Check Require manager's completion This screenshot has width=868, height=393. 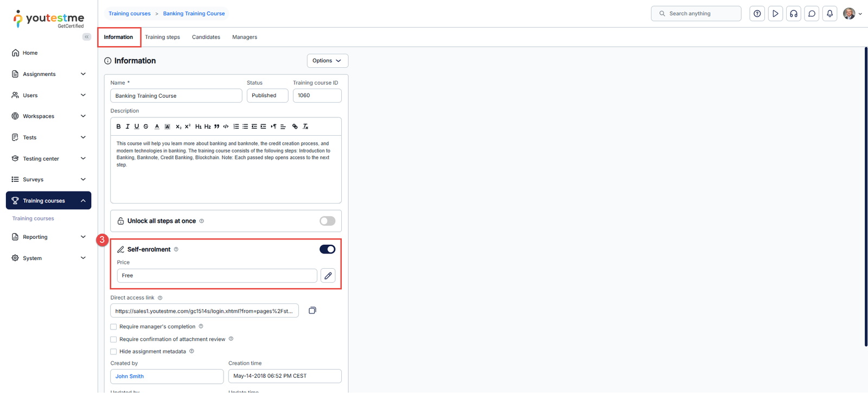(113, 327)
